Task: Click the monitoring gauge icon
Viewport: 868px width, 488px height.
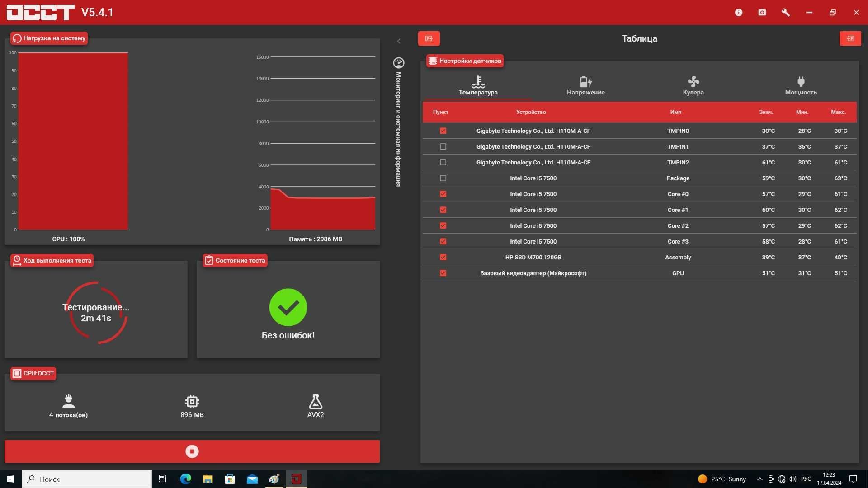Action: click(x=399, y=63)
